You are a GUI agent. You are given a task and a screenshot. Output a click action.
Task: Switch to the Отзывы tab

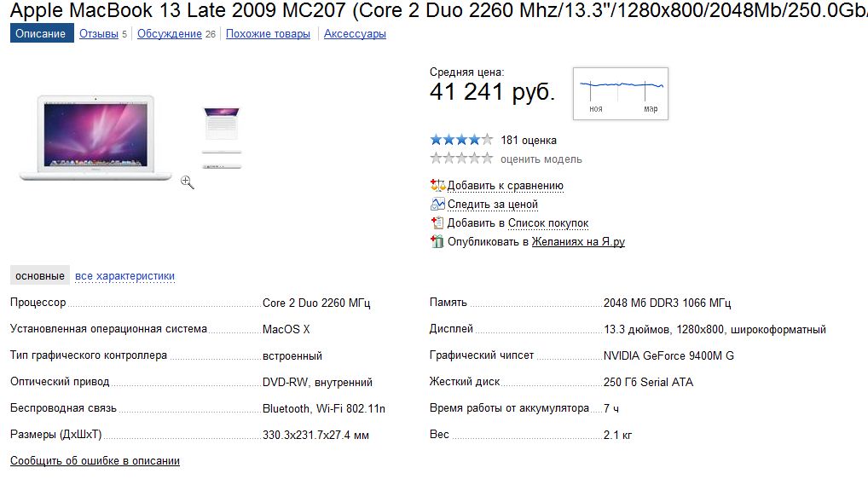point(98,34)
